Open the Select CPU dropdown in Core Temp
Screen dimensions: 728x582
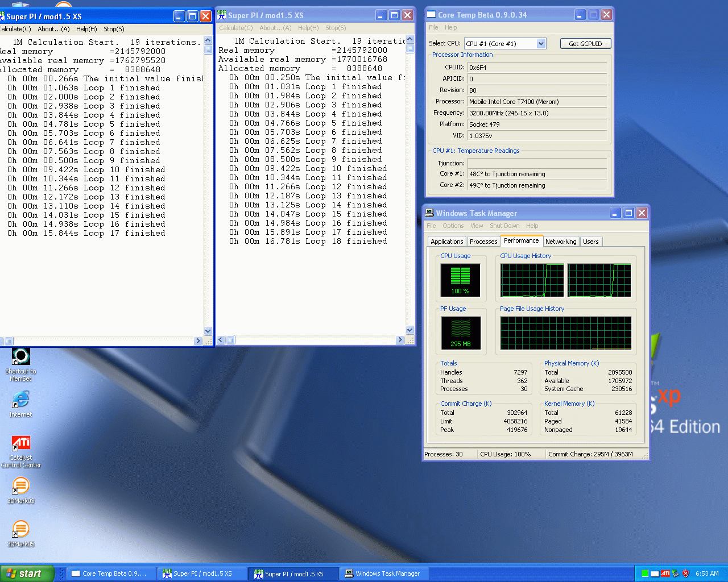541,43
